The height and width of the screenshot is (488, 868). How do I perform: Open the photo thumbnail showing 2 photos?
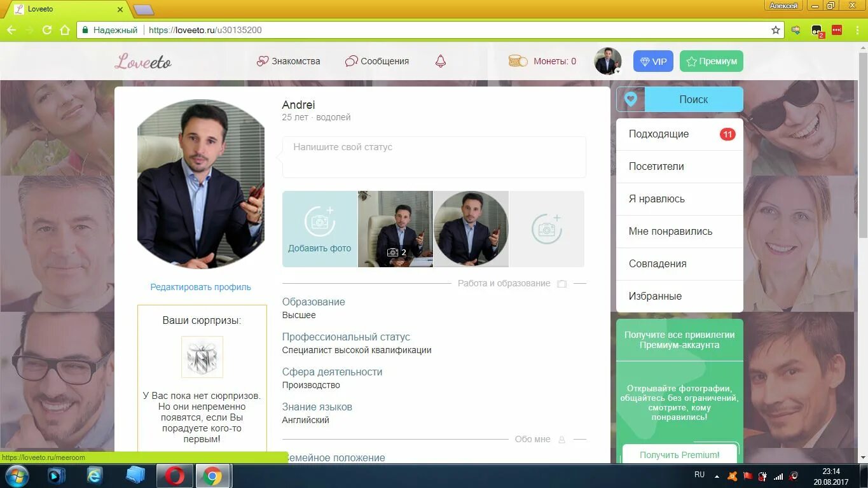coord(395,228)
